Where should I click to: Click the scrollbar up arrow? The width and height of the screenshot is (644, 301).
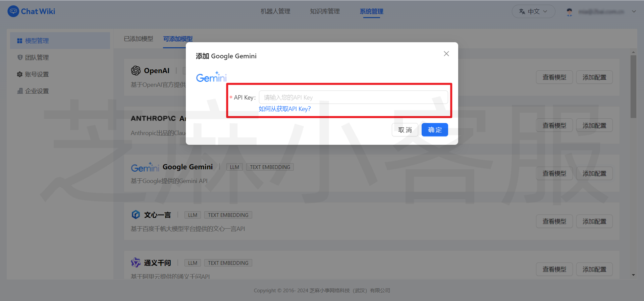click(633, 52)
